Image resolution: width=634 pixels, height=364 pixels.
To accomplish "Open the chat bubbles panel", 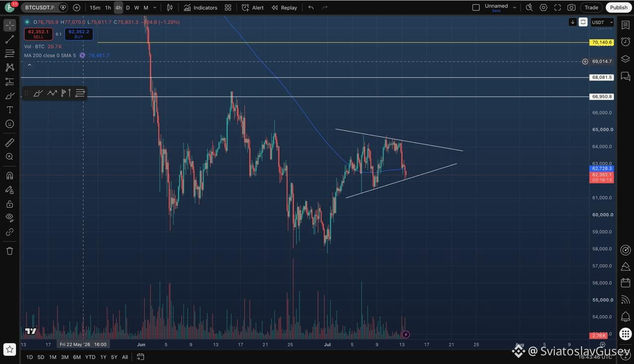I will coord(626,76).
